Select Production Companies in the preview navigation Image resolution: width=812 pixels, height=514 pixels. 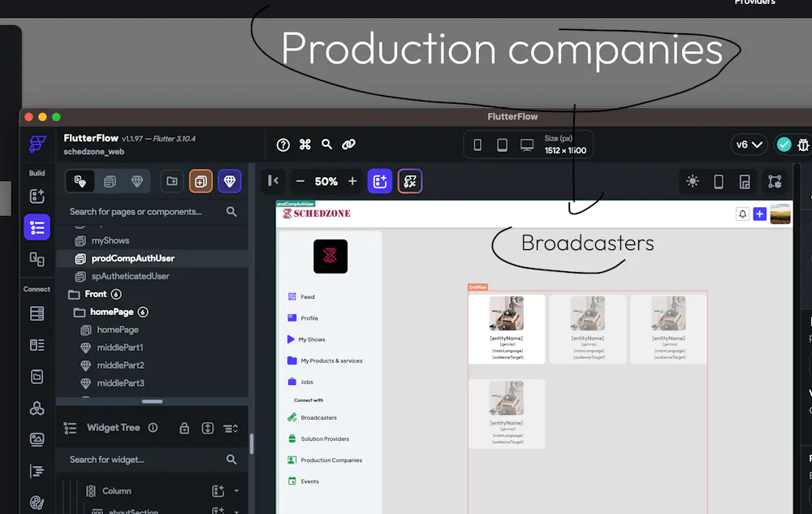point(328,460)
